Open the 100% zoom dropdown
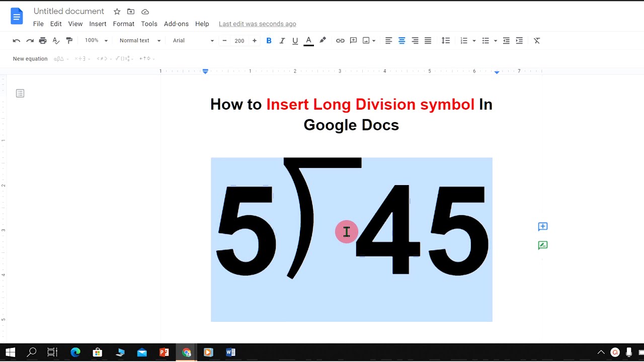 pos(96,41)
